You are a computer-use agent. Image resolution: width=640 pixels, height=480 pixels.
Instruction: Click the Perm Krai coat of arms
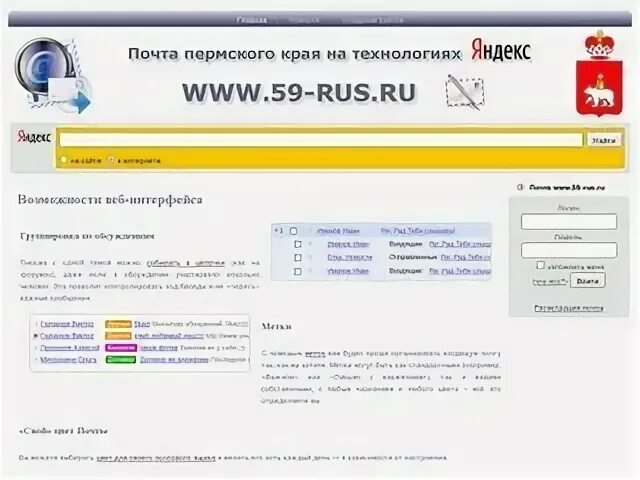[x=599, y=73]
